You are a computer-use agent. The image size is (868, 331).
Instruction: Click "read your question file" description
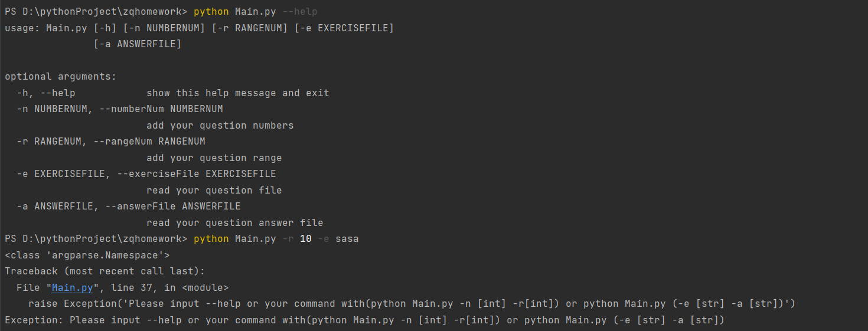214,191
